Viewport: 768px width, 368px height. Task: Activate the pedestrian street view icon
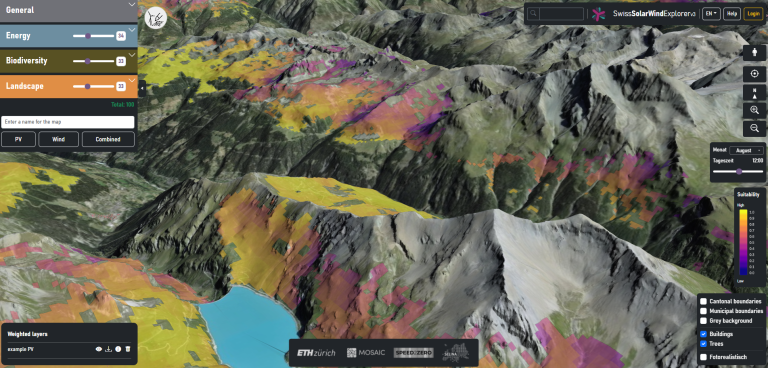click(754, 52)
